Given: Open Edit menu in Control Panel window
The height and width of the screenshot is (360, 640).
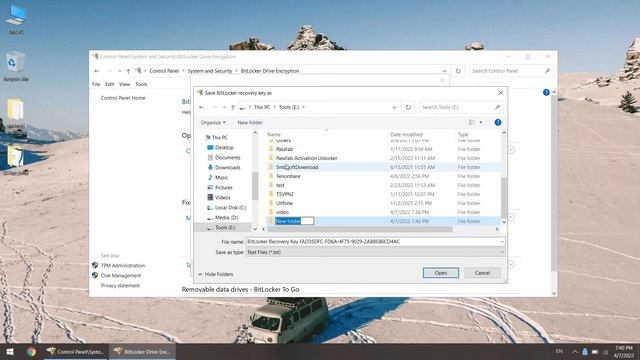Looking at the screenshot, I should tap(109, 84).
